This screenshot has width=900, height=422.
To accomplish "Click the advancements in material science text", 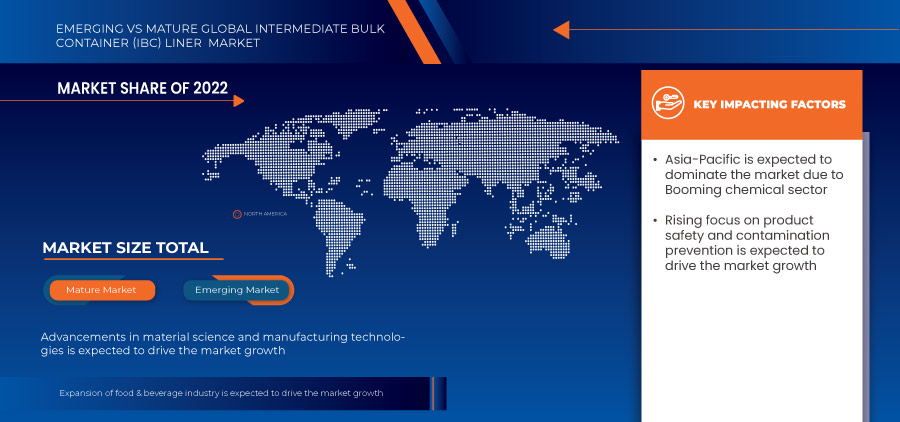I will (x=222, y=343).
